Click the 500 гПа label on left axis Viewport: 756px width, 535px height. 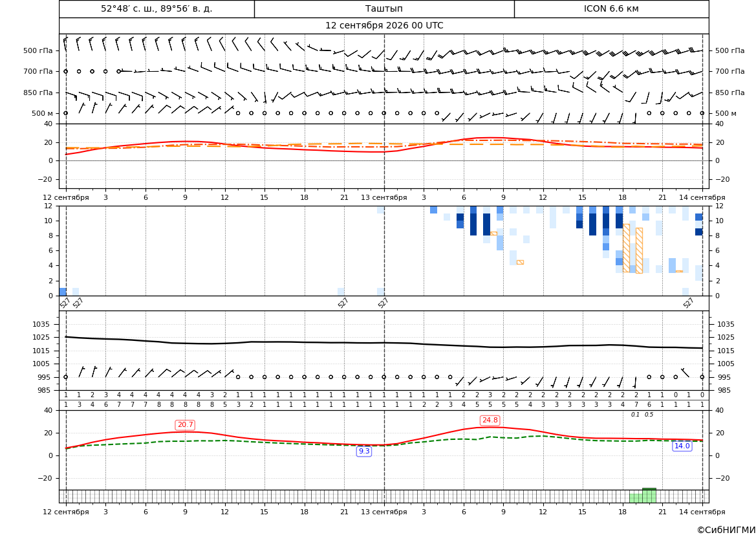tap(38, 50)
